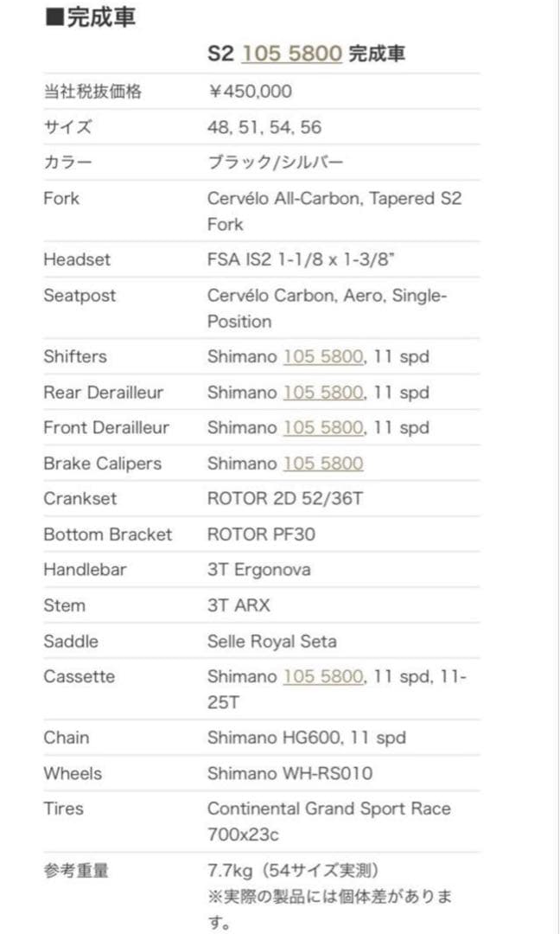Click the 3T Ergonova handlebar value
560x934 pixels.
[x=258, y=570]
